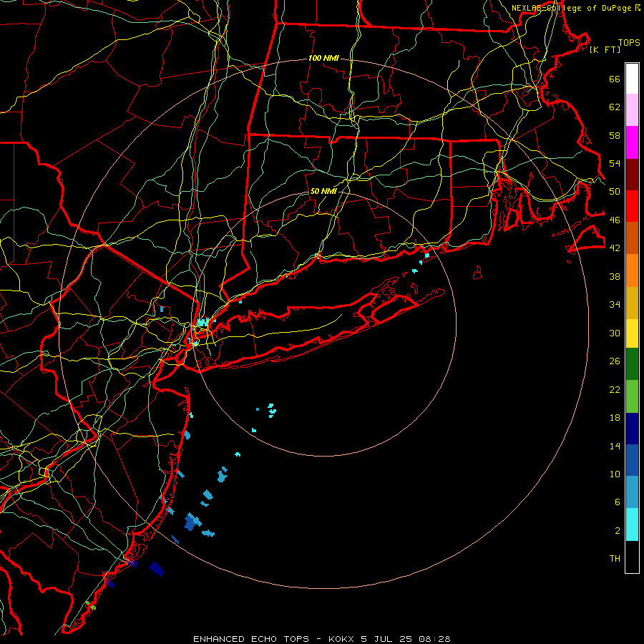This screenshot has height=644, width=644.
Task: Select the dark green legend swatch
Action: click(632, 364)
